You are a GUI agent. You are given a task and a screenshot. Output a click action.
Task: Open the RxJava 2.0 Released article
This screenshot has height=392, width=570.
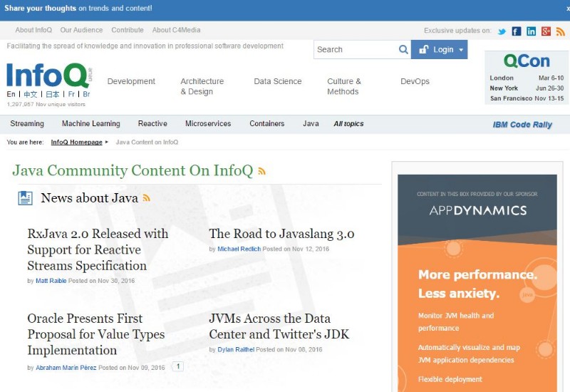tap(98, 250)
